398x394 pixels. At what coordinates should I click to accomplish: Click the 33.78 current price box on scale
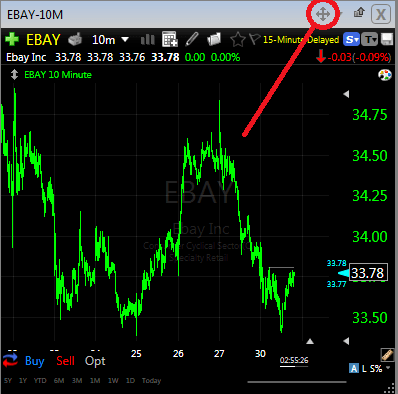tap(368, 273)
